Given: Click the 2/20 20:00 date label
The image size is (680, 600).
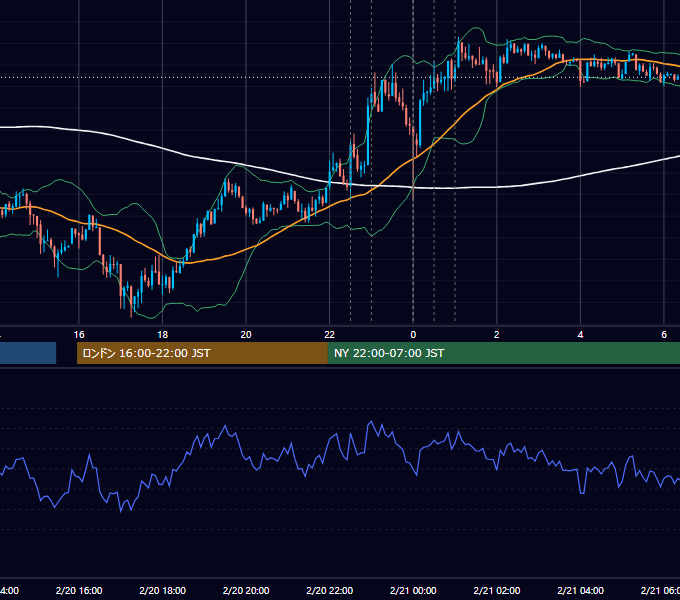Looking at the screenshot, I should point(246,590).
